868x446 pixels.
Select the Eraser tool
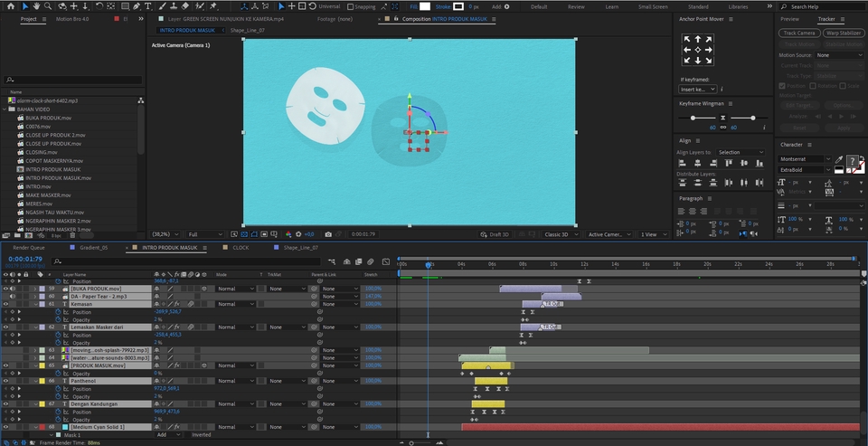tap(185, 6)
